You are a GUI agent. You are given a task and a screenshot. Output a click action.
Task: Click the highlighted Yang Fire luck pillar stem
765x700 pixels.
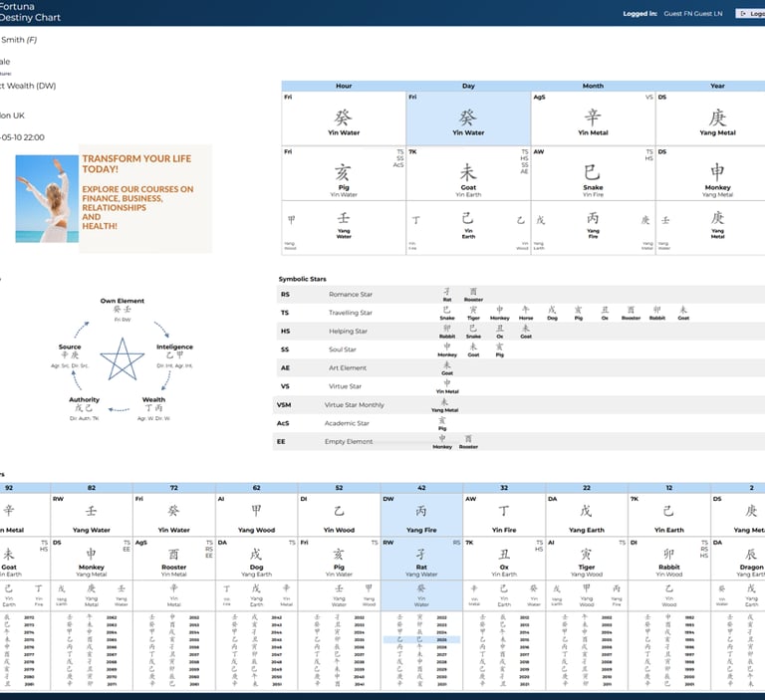tap(421, 511)
